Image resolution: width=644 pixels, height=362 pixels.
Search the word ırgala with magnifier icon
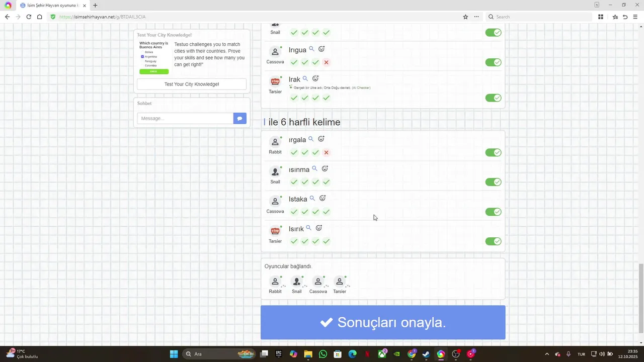point(311,139)
